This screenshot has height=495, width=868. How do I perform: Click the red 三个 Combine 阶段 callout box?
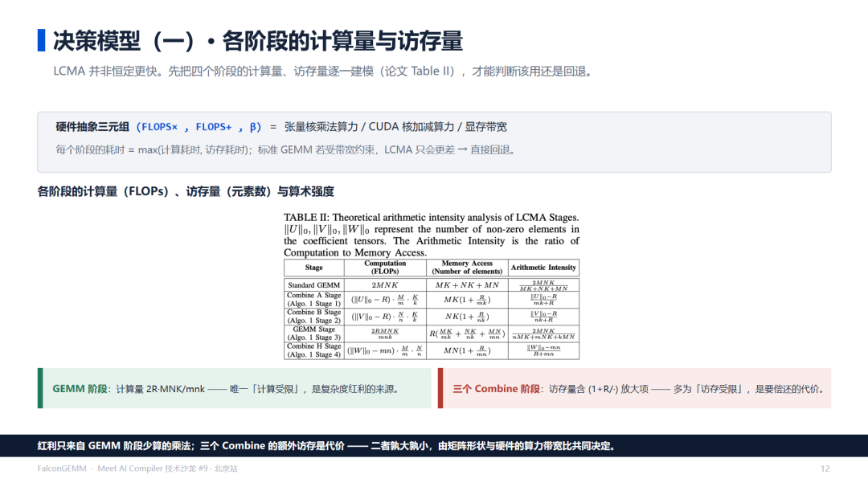(634, 389)
